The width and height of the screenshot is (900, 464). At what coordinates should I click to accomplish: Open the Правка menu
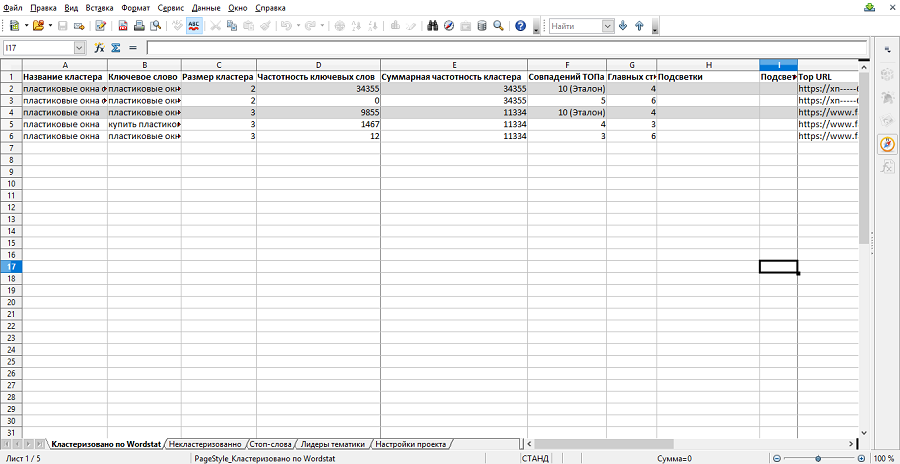[x=43, y=8]
